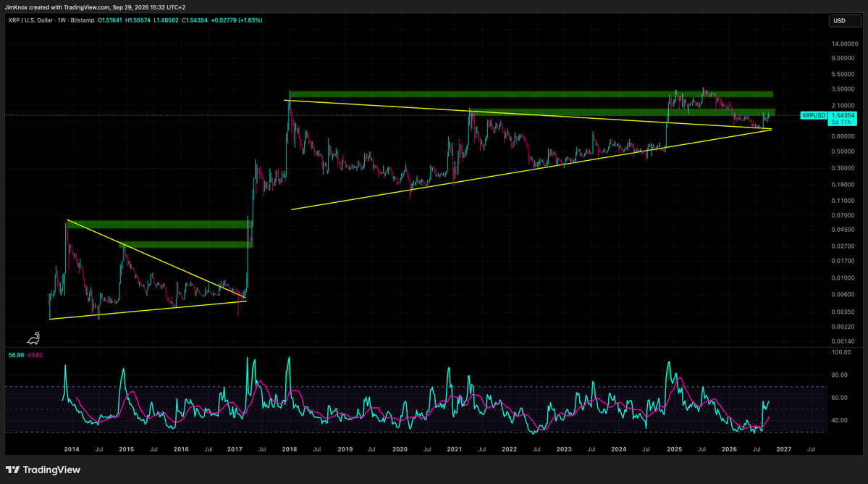Click the 2022 time axis label
This screenshot has height=484, width=868.
509,449
